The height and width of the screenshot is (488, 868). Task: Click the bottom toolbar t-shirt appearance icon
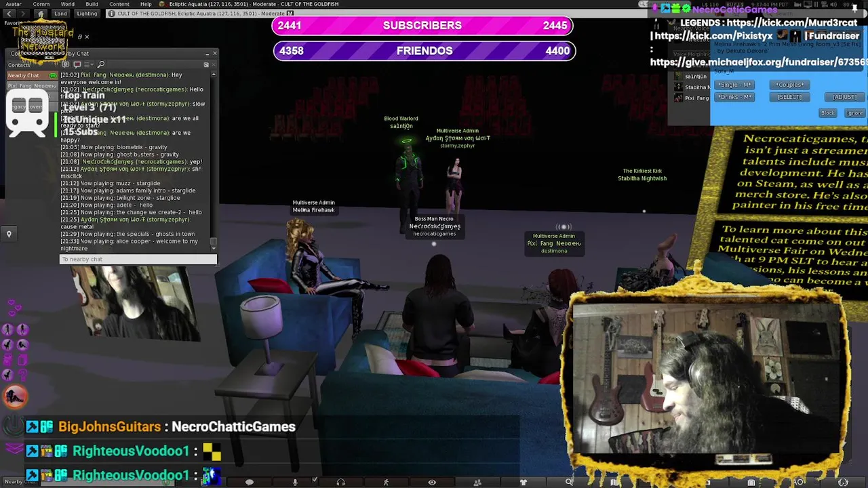[523, 482]
